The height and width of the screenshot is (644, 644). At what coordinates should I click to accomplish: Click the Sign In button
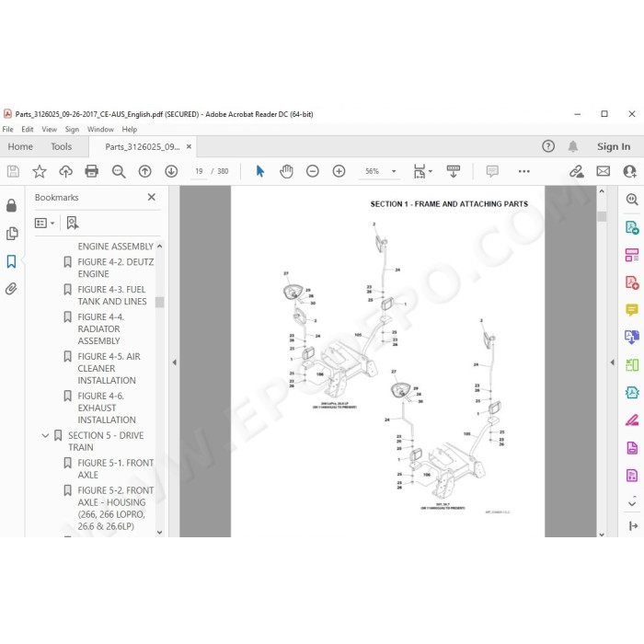(x=614, y=146)
